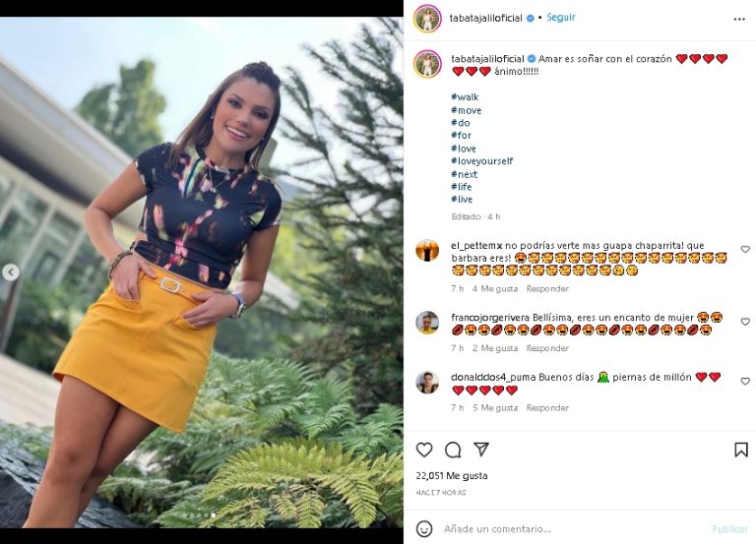Share post via paper plane icon
This screenshot has height=544, width=756.
pyautogui.click(x=481, y=450)
